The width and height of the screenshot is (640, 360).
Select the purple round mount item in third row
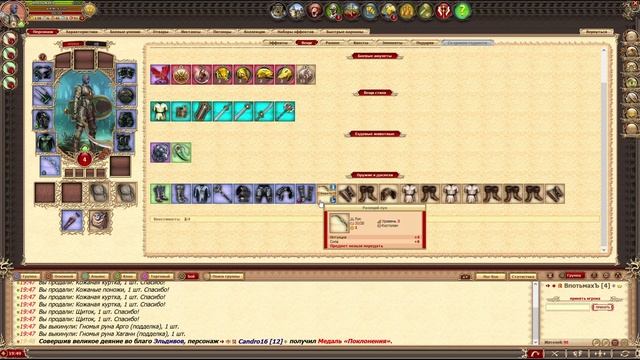click(x=160, y=153)
